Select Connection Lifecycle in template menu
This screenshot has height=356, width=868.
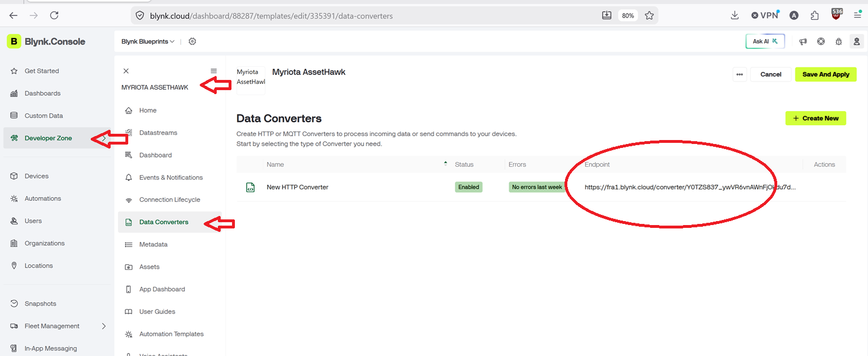pos(170,200)
